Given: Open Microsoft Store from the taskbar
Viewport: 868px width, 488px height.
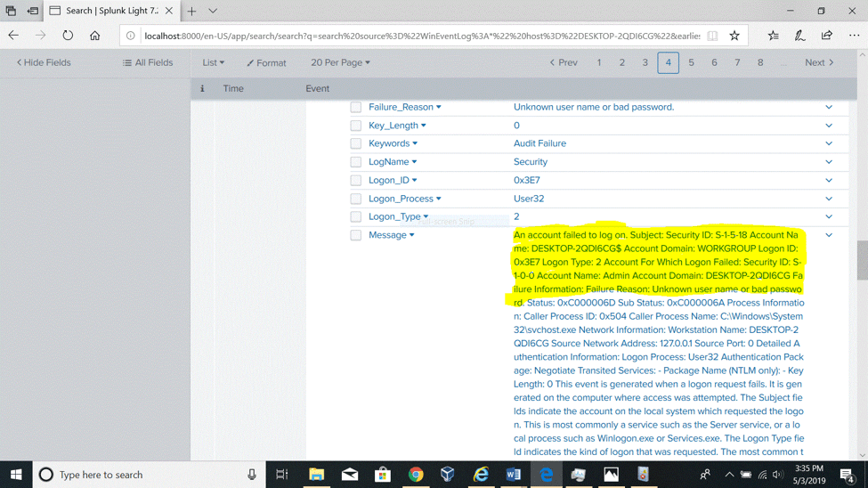Looking at the screenshot, I should 383,475.
